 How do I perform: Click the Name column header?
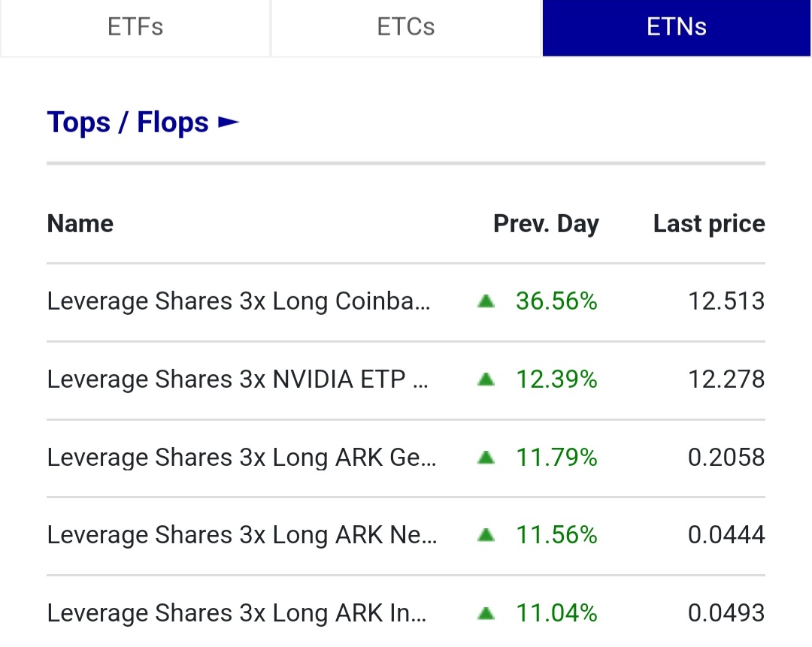(x=80, y=224)
